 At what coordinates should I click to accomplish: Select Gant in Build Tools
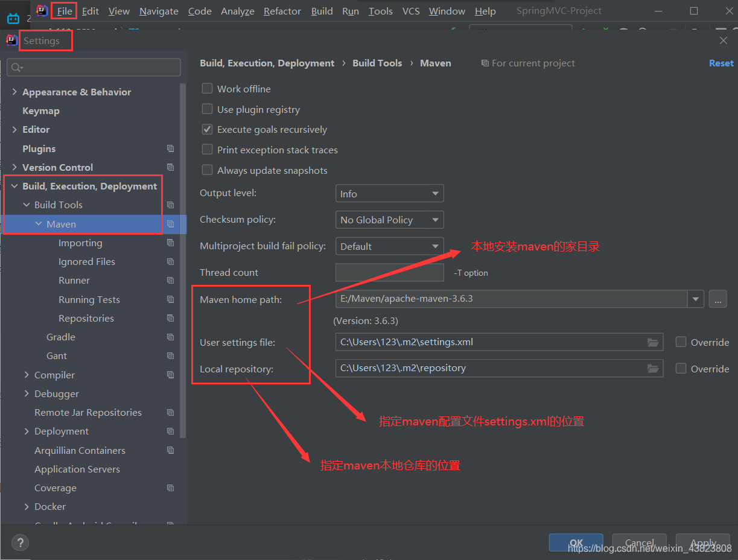pos(57,355)
